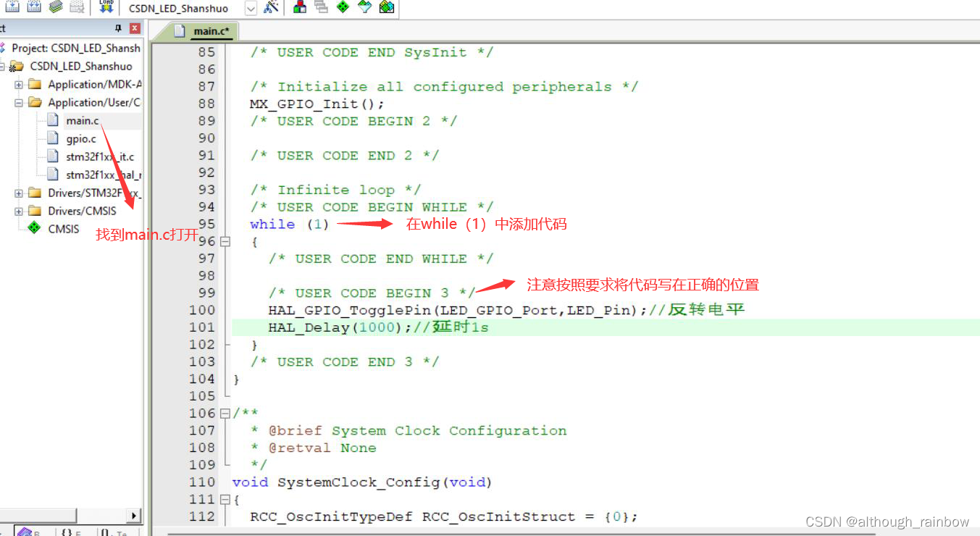Select the stm32f1xx_hal file in tree
This screenshot has height=536, width=980.
[x=104, y=175]
